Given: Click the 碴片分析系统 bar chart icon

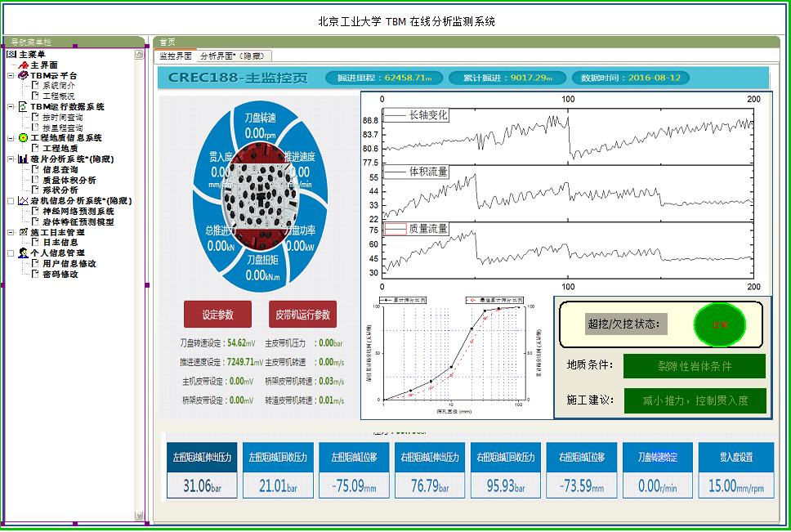Looking at the screenshot, I should [x=23, y=159].
